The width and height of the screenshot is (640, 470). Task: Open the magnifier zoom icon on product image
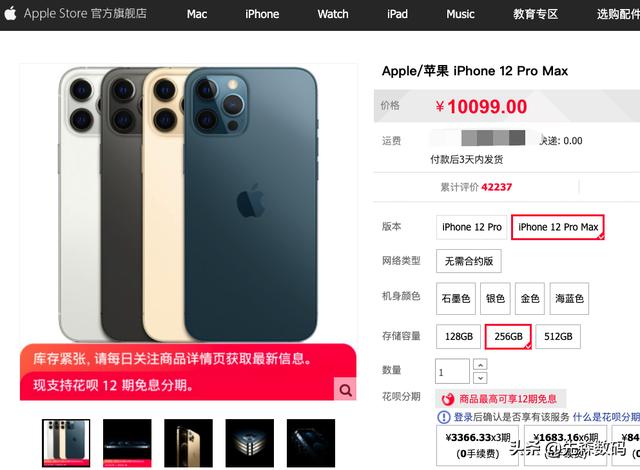[x=345, y=389]
